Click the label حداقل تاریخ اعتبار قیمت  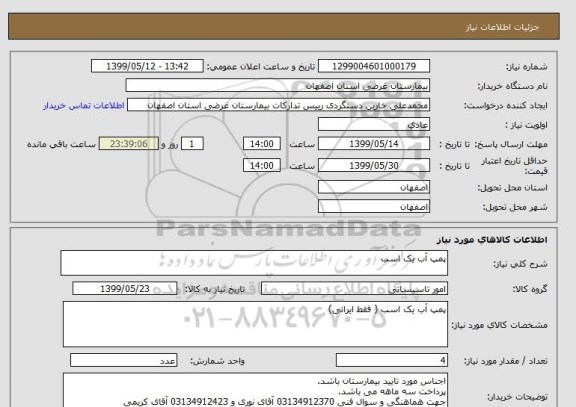point(514,166)
